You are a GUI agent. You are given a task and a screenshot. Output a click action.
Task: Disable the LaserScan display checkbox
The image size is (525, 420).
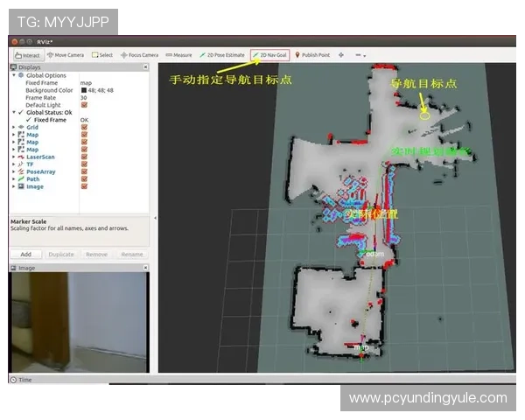click(84, 157)
